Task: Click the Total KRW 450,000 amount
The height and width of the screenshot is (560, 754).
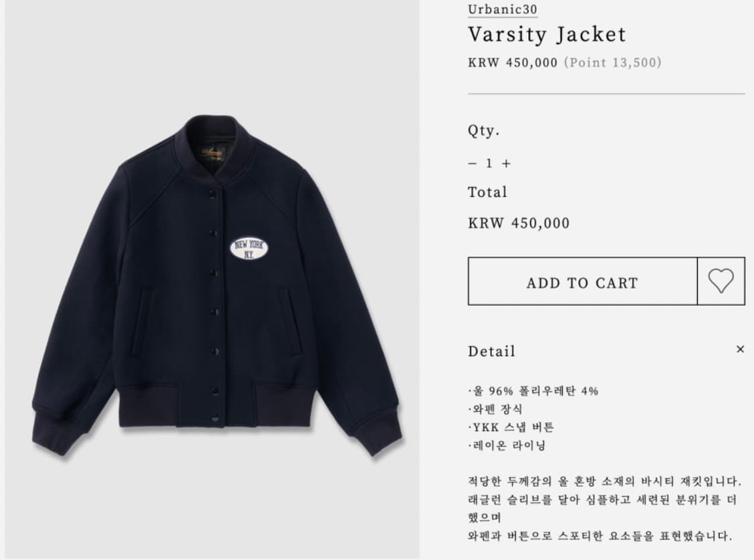Action: point(519,223)
